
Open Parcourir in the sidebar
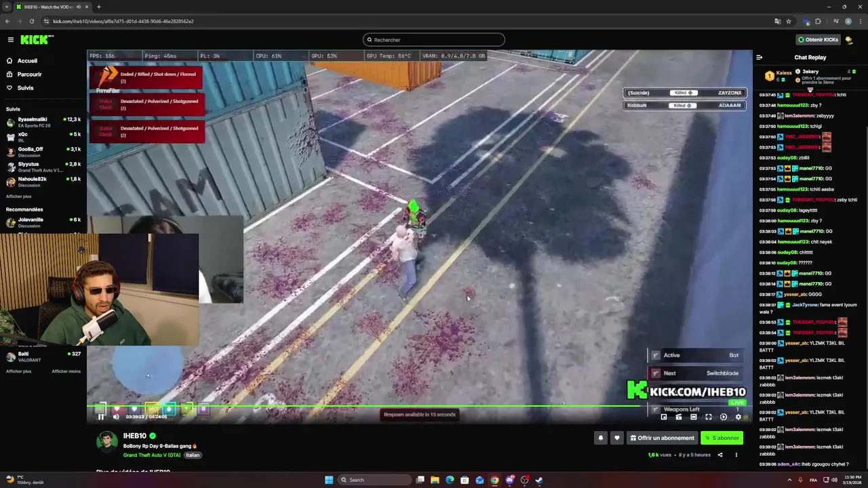tap(29, 75)
